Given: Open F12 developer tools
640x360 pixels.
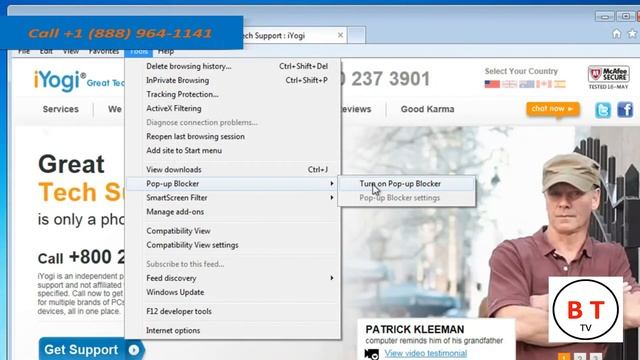Looking at the screenshot, I should tap(233, 311).
